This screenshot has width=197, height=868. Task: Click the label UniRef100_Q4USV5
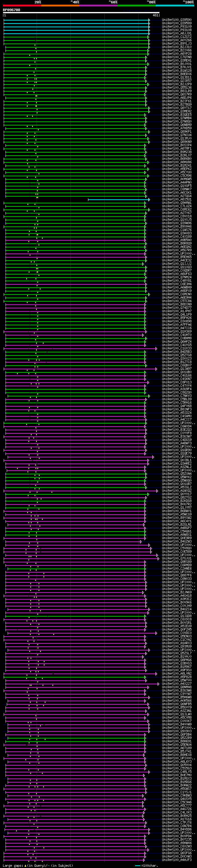(x=177, y=799)
